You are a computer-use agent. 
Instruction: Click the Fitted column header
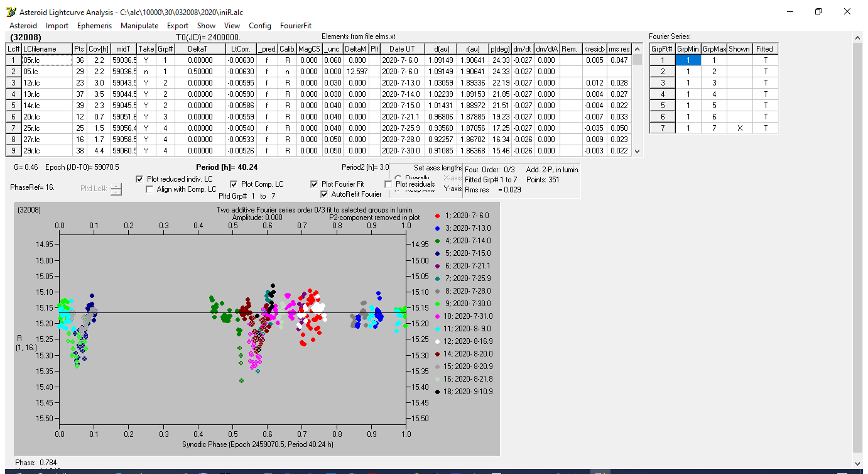tap(765, 49)
